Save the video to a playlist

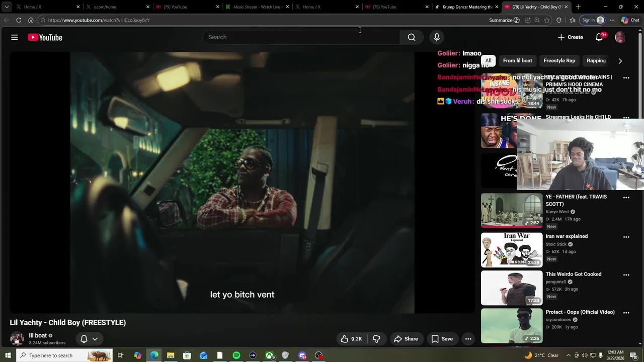coord(442,339)
